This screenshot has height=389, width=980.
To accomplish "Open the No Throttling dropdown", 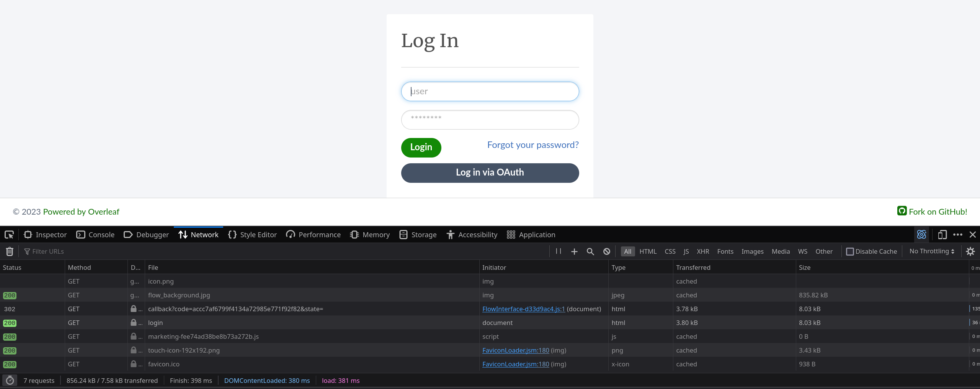I will click(x=931, y=251).
